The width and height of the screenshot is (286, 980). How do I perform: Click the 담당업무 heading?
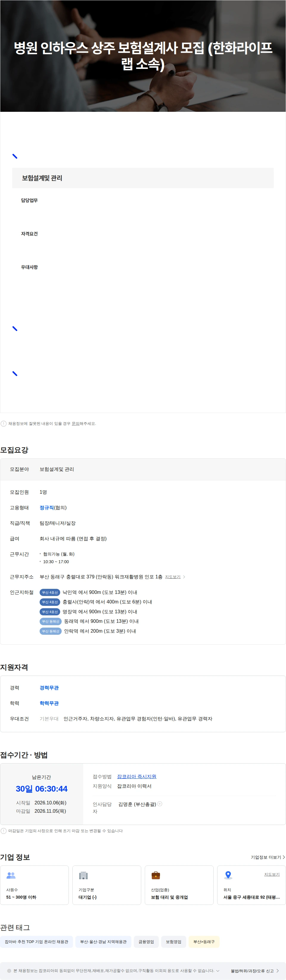[x=29, y=200]
